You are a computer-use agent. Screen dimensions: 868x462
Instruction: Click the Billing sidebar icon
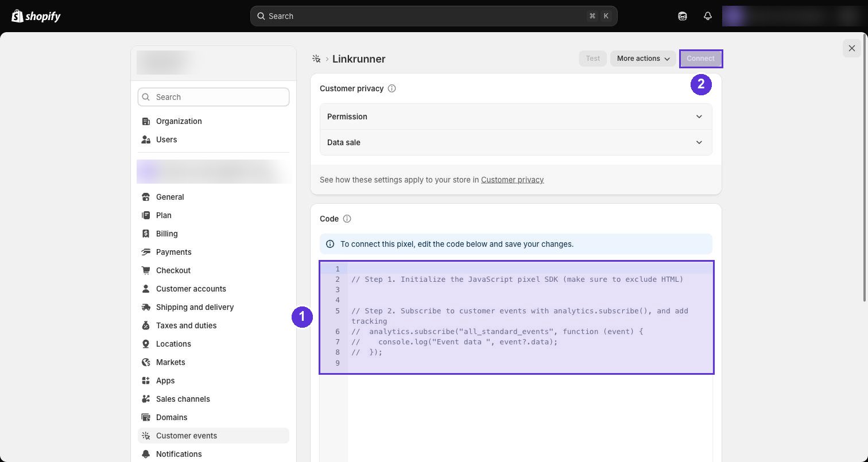pos(146,234)
